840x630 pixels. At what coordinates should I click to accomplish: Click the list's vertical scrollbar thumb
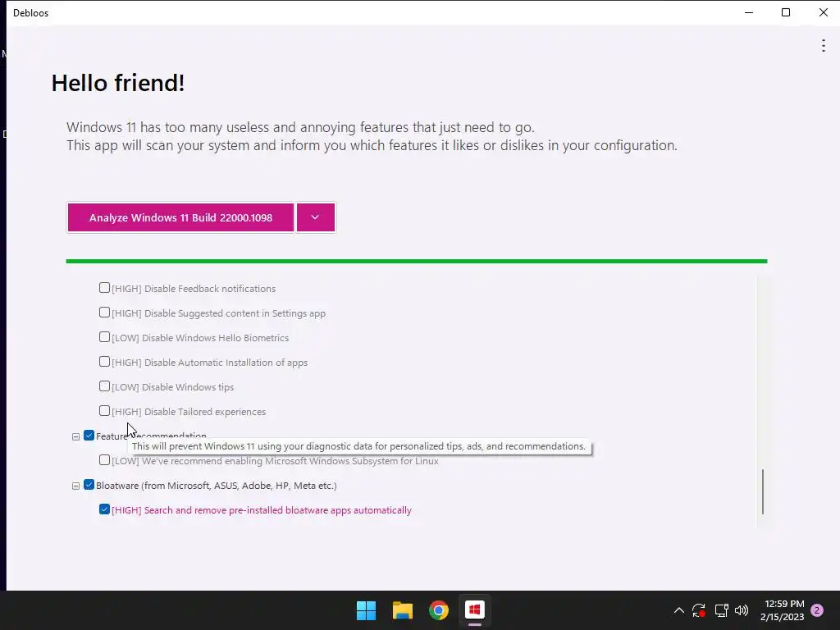pos(763,492)
